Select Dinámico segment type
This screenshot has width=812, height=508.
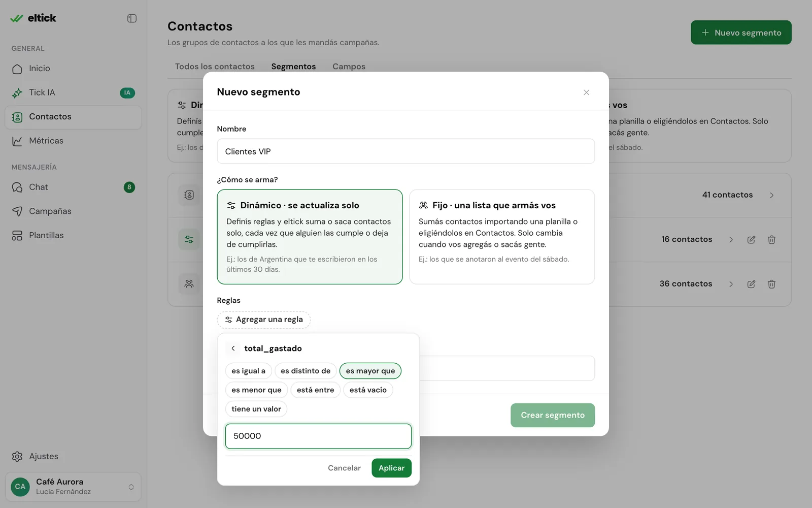[310, 237]
